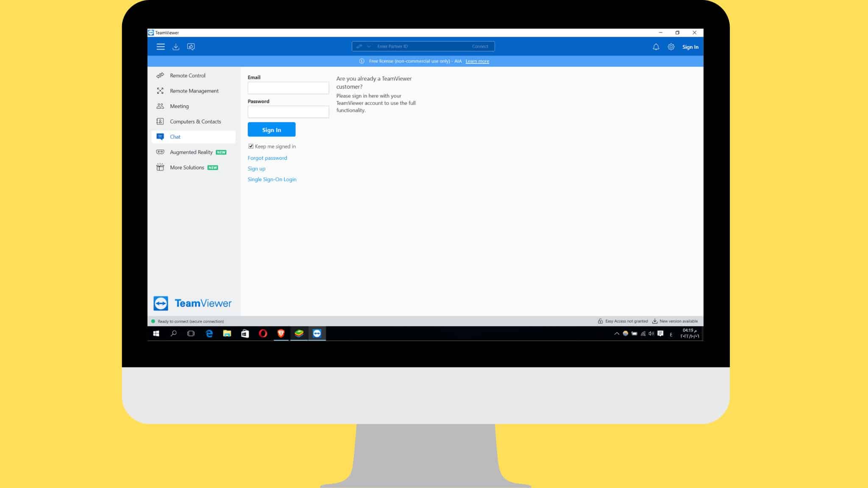
Task: Switch to Brave browser on taskbar
Action: point(281,333)
